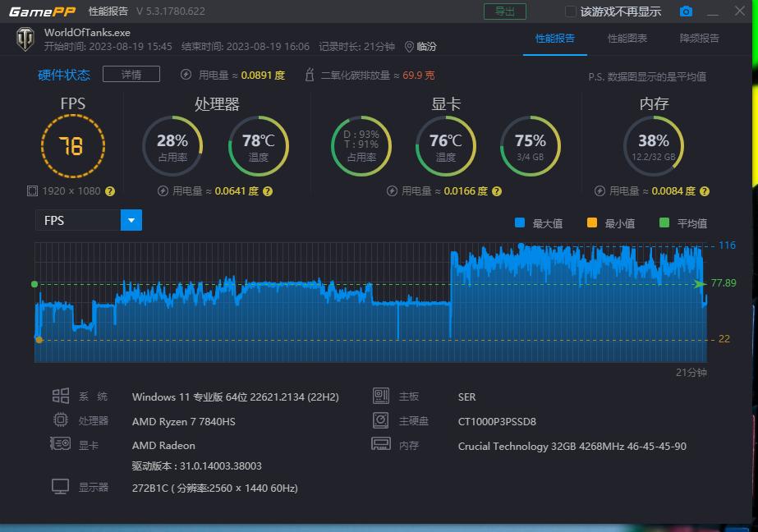Click the GPU D:93% T:91% usage gauge
Image resolution: width=758 pixels, height=532 pixels.
361,146
